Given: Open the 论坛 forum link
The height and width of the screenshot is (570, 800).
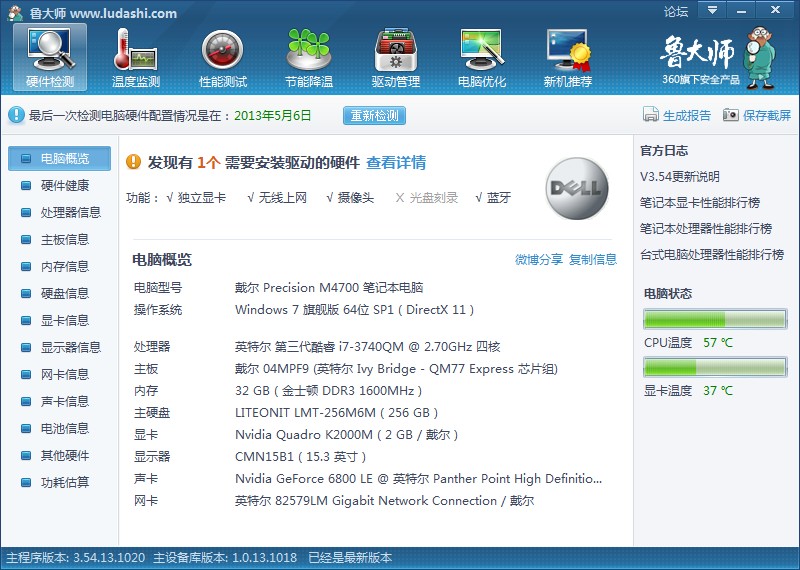Looking at the screenshot, I should coord(676,11).
